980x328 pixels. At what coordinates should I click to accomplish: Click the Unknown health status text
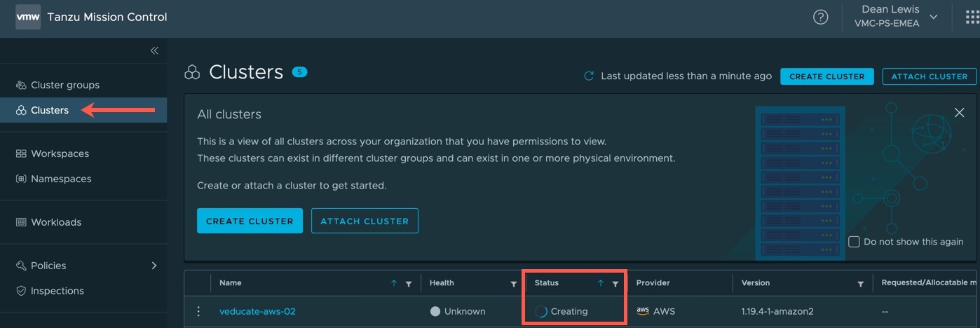(465, 311)
